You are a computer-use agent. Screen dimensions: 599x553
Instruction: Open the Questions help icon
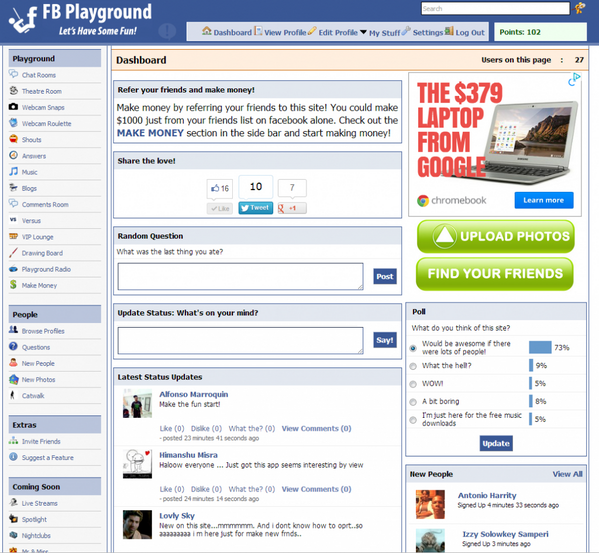13,346
